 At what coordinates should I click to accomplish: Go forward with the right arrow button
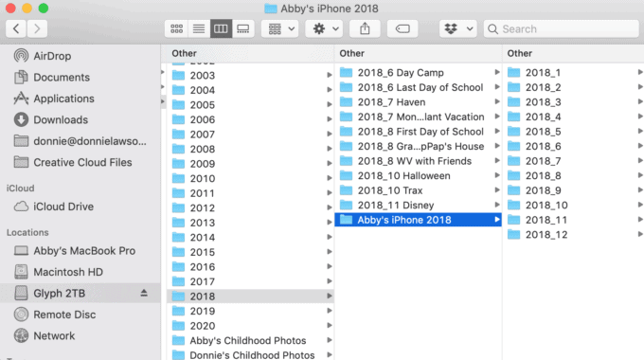[37, 28]
